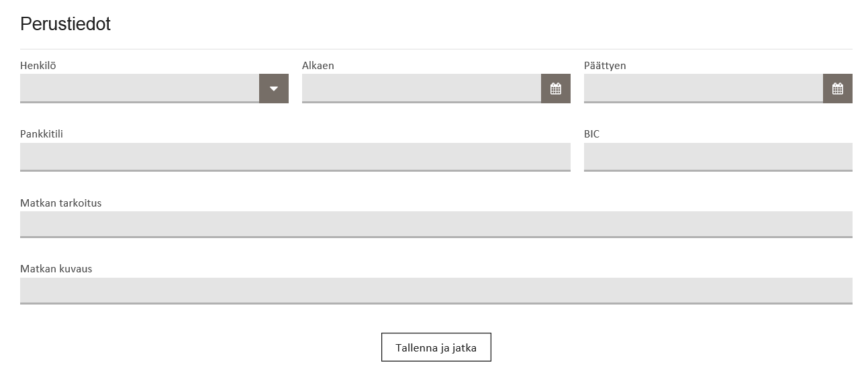The image size is (868, 381).
Task: Click inside the Henkilö selection field
Action: click(140, 89)
